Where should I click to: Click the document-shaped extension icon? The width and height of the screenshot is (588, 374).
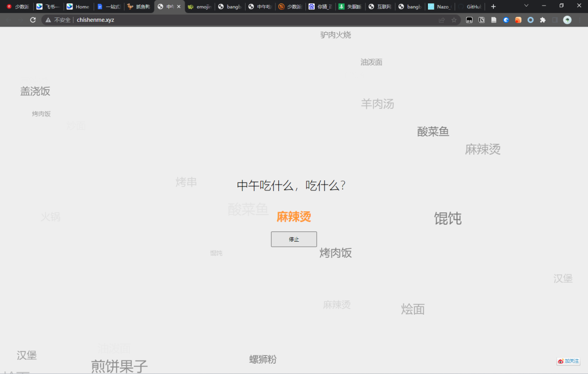pos(493,20)
